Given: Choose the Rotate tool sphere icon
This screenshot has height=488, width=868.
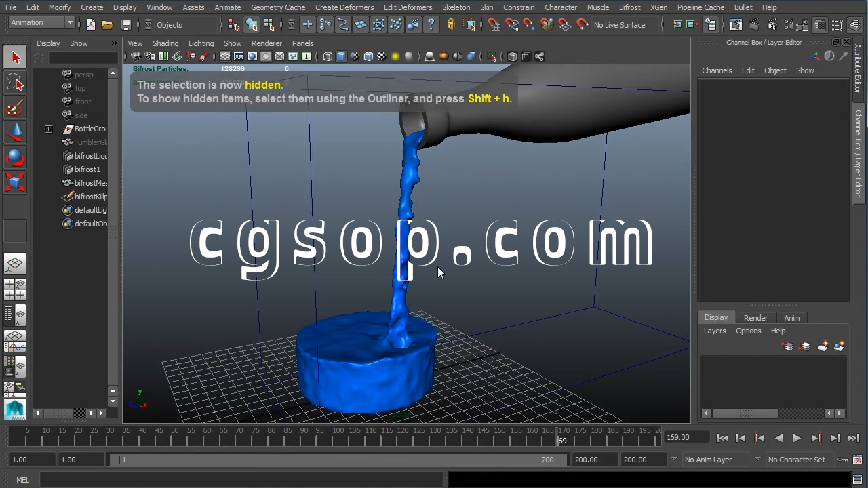Looking at the screenshot, I should pos(15,158).
